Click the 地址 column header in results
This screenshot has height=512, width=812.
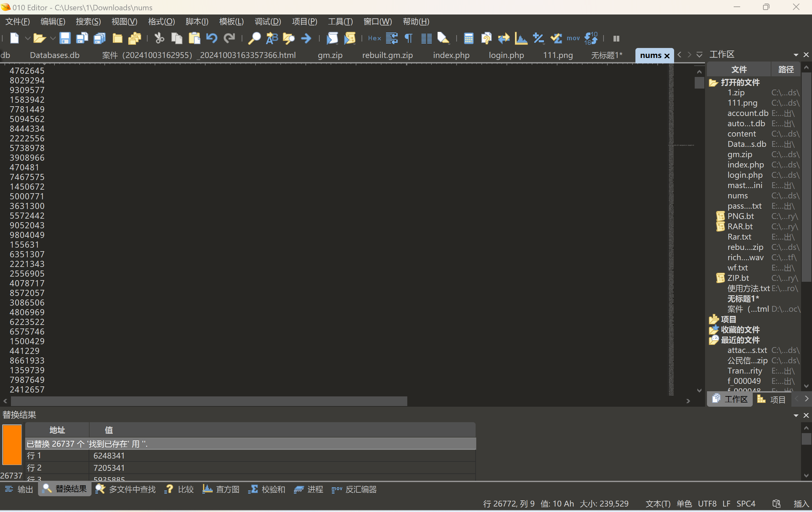(x=57, y=430)
